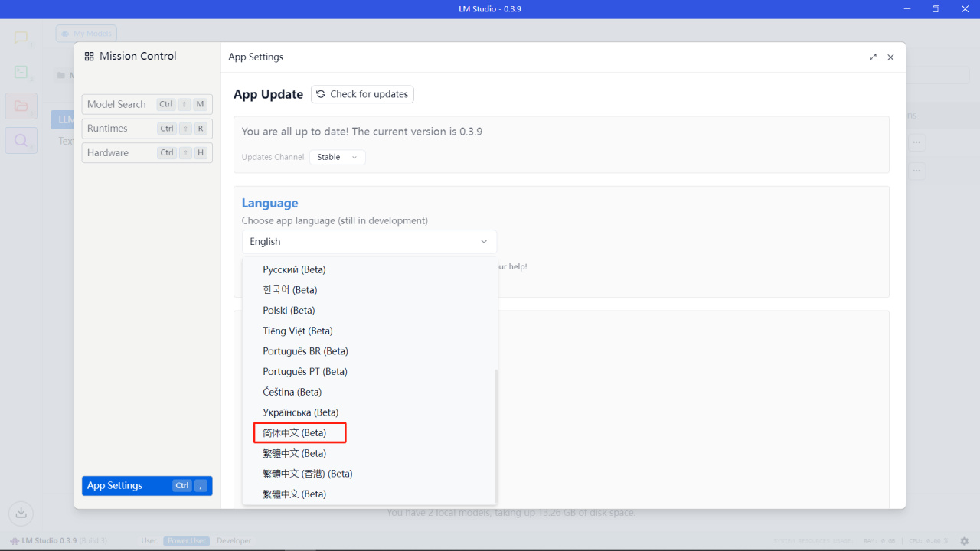Expand the App Settings dialog to fullscreen
Image resolution: width=980 pixels, height=551 pixels.
pos(873,57)
